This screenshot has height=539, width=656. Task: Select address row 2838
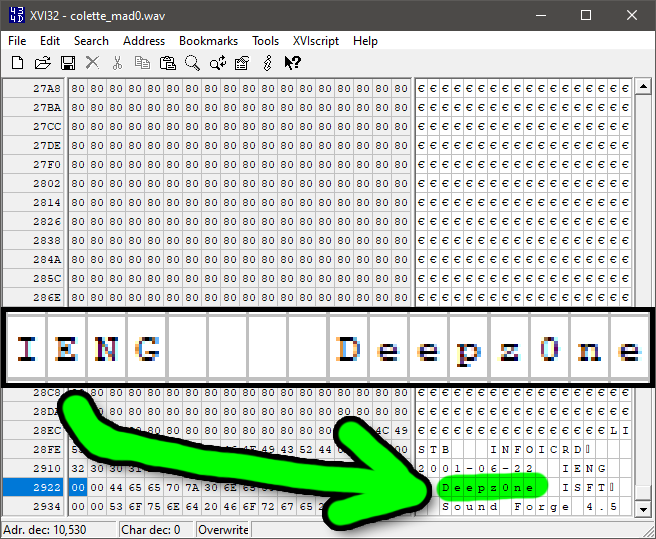pos(33,240)
